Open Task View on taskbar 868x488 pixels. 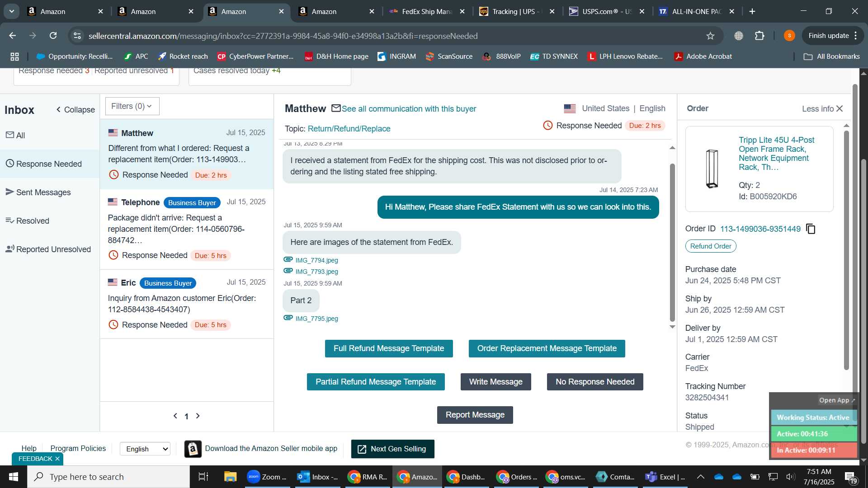pyautogui.click(x=203, y=477)
